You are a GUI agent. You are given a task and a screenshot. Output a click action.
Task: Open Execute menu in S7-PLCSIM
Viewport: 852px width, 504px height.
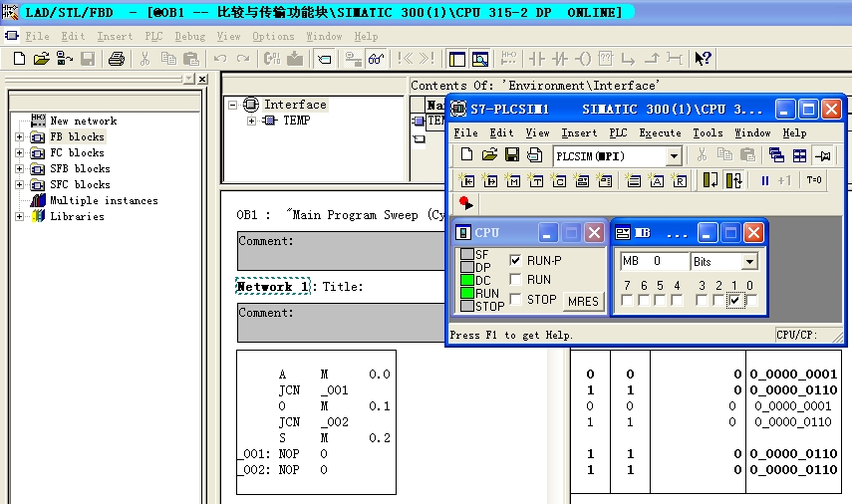(x=660, y=133)
